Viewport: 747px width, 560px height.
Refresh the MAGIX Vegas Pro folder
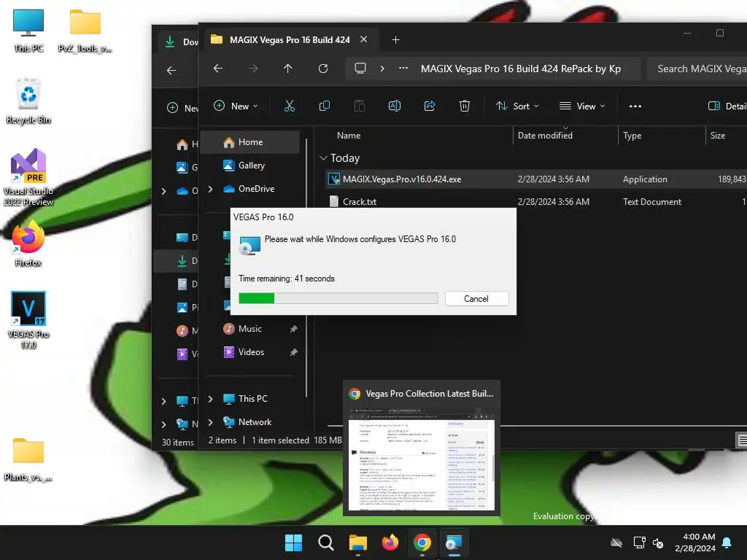click(x=323, y=69)
